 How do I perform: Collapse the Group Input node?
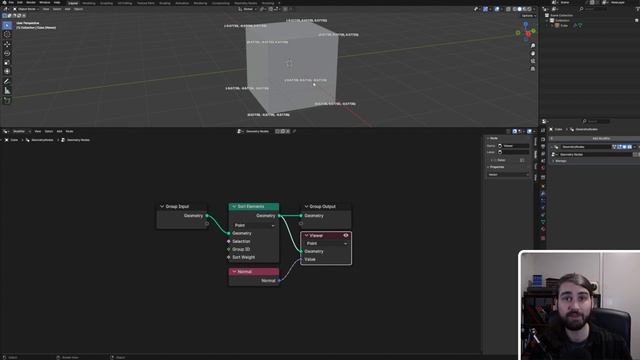coord(162,207)
